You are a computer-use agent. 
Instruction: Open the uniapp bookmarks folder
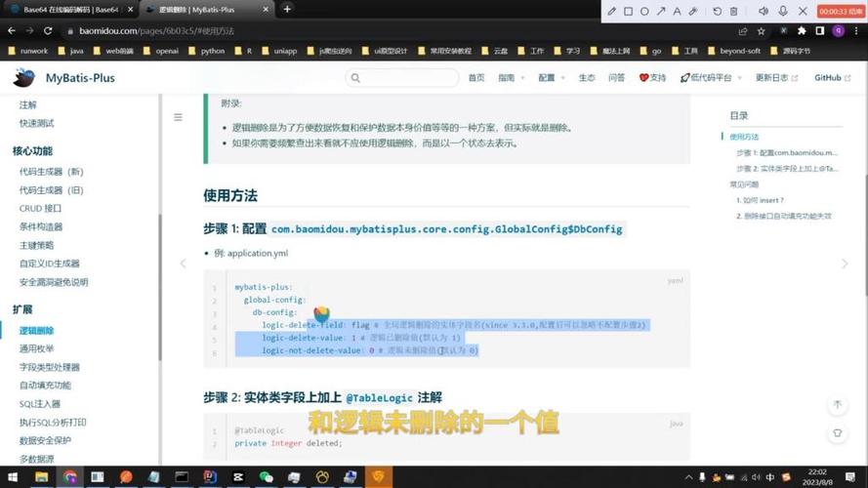pyautogui.click(x=279, y=51)
